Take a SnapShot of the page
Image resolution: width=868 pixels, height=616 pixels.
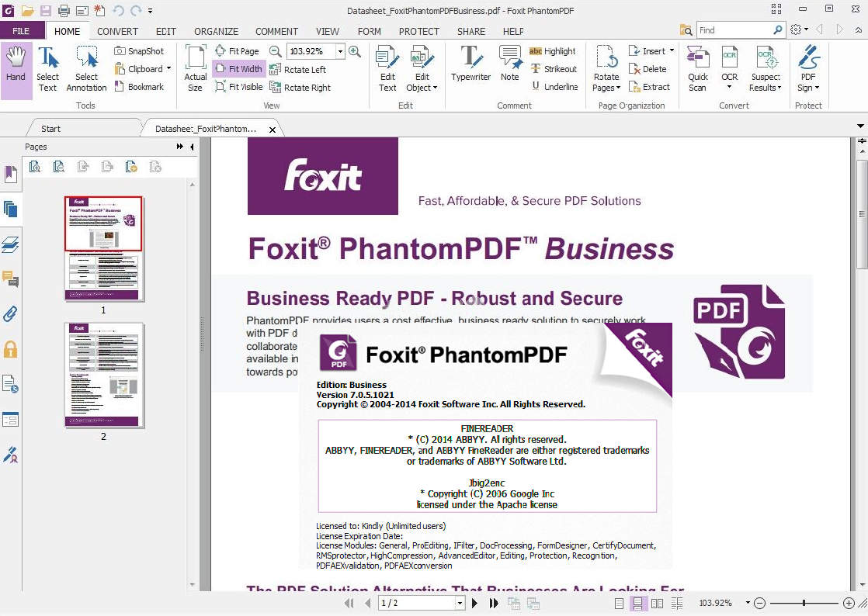[139, 51]
